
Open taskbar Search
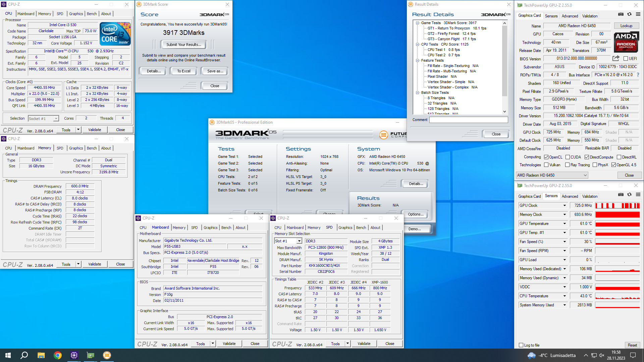[24, 355]
